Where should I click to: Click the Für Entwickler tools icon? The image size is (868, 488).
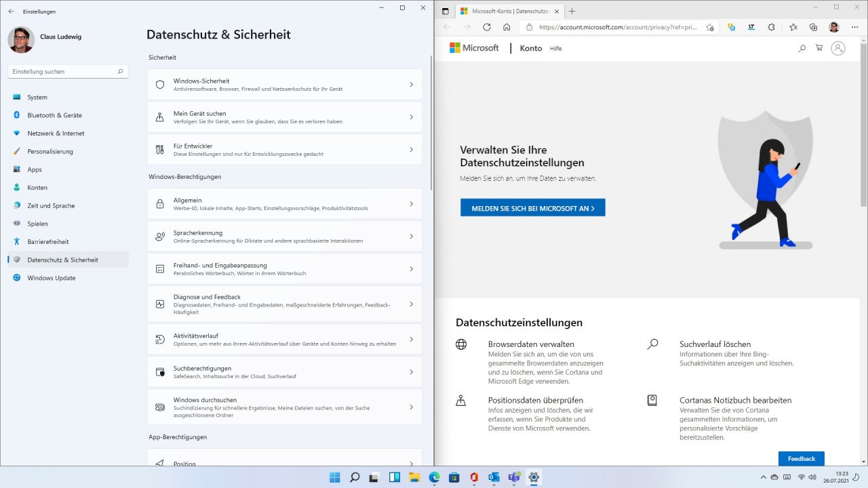click(160, 150)
